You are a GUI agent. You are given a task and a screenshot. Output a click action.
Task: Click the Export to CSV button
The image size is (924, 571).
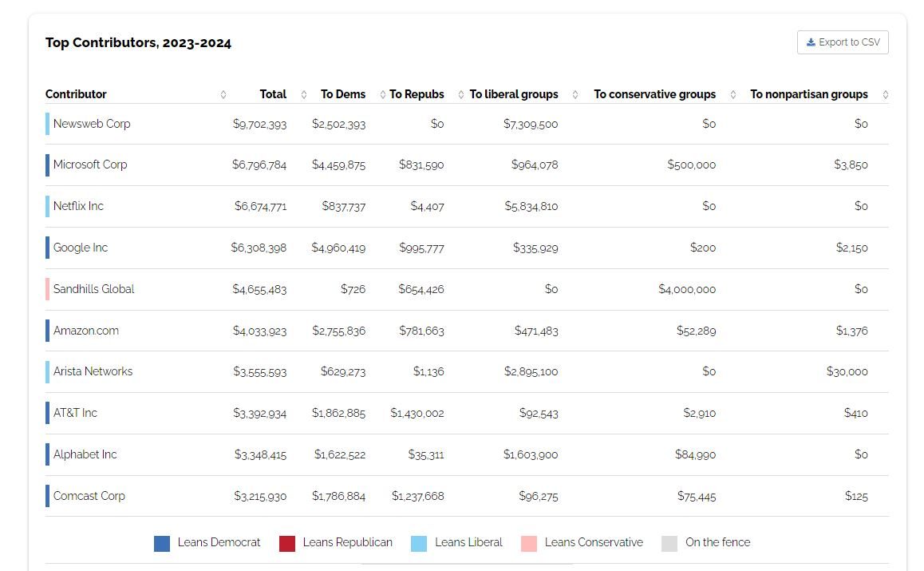[843, 42]
